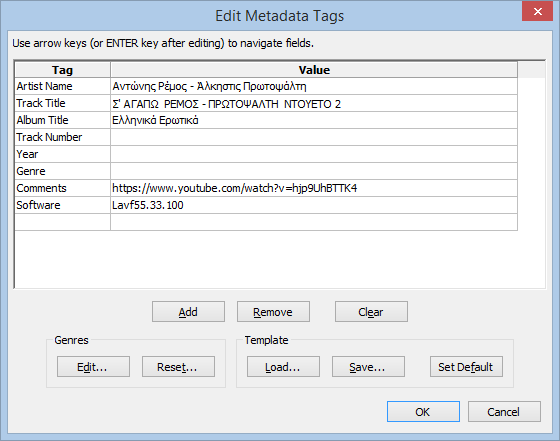Click Set Default button
560x441 pixels.
[466, 366]
